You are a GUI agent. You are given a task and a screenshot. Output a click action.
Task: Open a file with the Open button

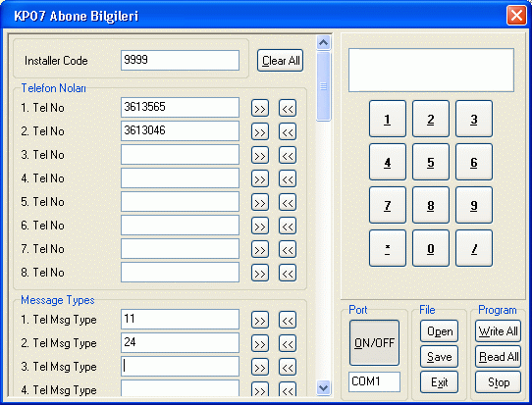tap(439, 331)
